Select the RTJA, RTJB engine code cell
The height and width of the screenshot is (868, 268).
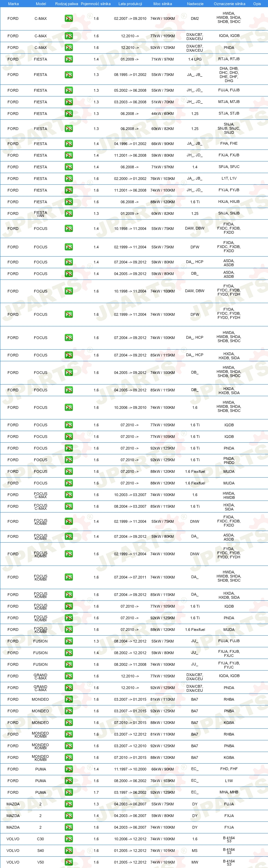click(x=229, y=59)
